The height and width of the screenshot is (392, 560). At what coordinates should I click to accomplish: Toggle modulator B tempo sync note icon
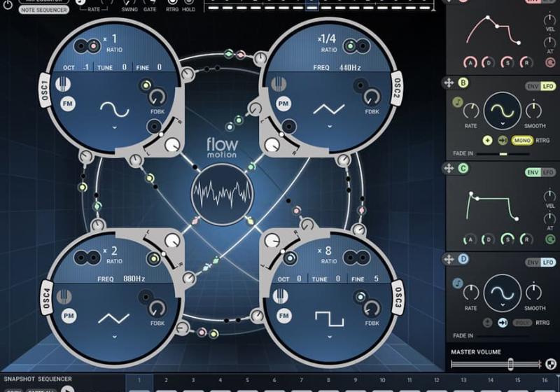point(458,102)
